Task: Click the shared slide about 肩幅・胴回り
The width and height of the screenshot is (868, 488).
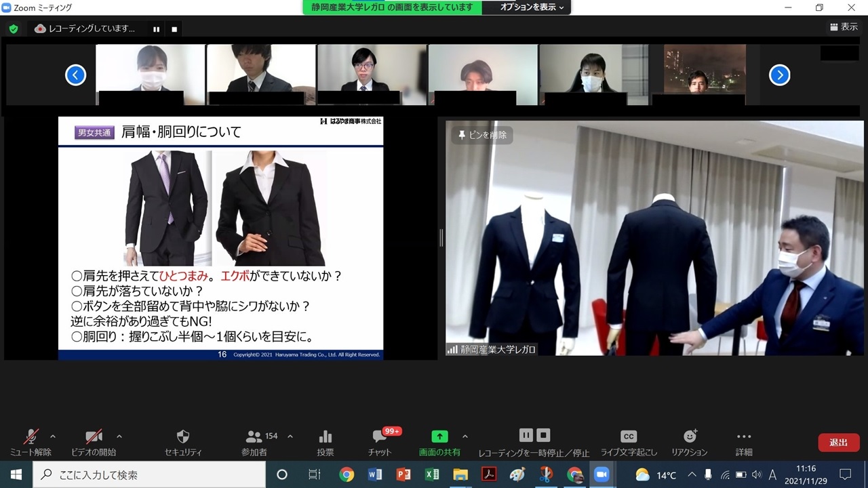Action: [x=220, y=238]
